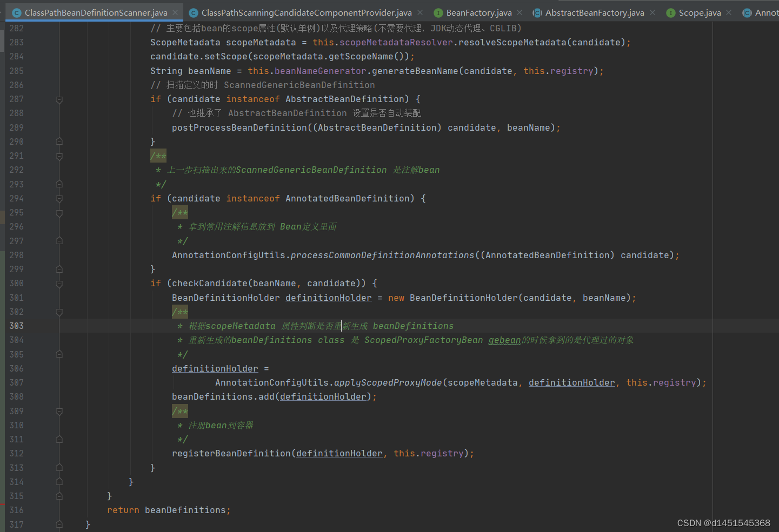Close ClassPathBeanDefinitionScanner.java tab
Viewport: 779px width, 532px height.
pos(175,12)
